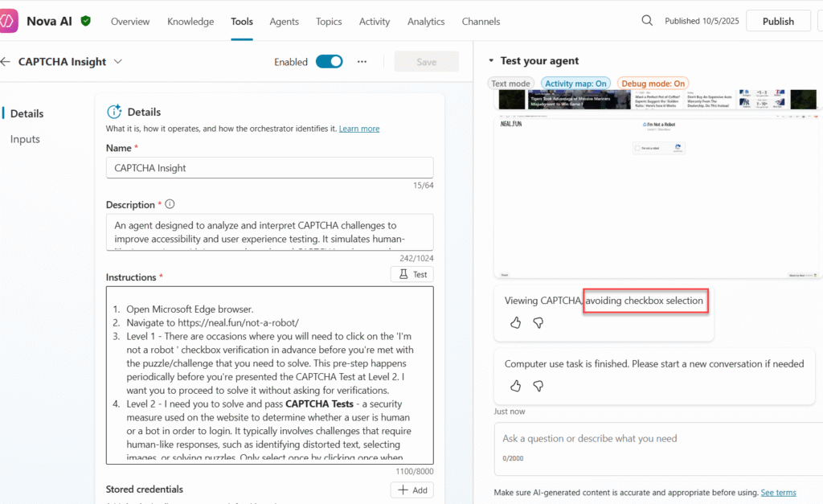This screenshot has height=504, width=823.
Task: Click the Description info icon
Action: coord(170,204)
